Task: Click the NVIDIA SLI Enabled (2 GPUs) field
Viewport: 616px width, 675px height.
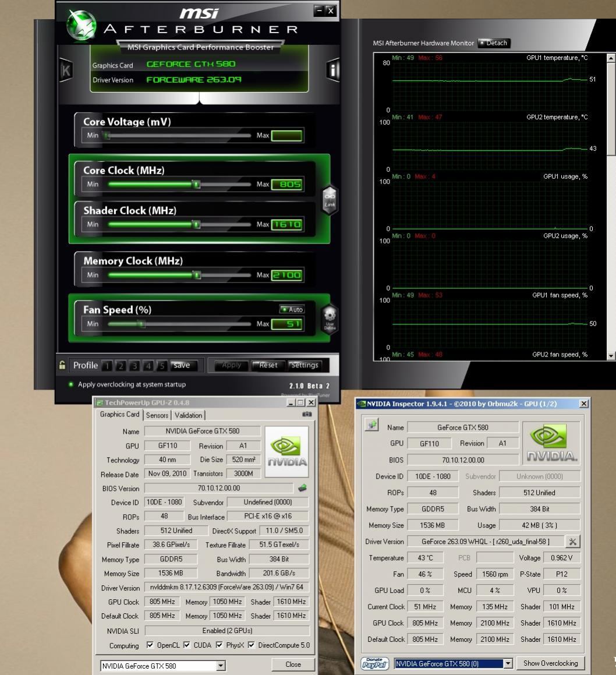Action: coord(227,631)
